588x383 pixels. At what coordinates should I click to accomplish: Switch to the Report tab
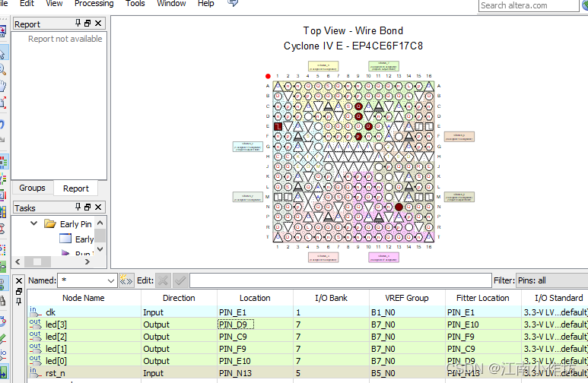pos(76,188)
